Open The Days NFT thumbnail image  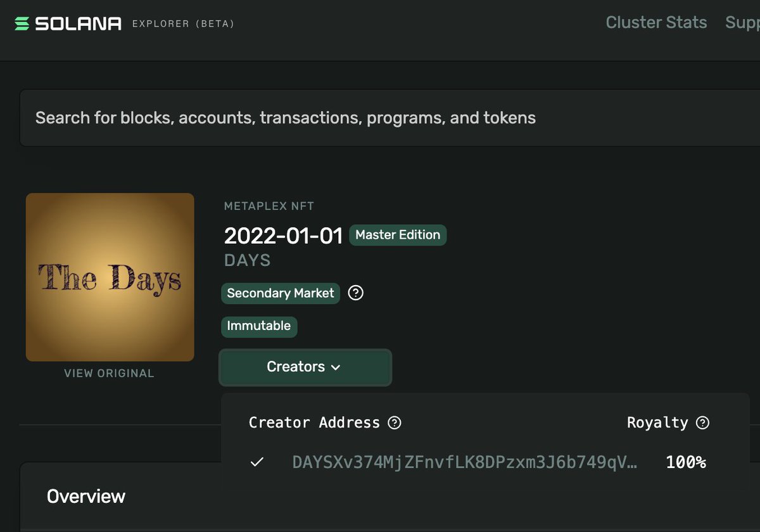click(110, 277)
